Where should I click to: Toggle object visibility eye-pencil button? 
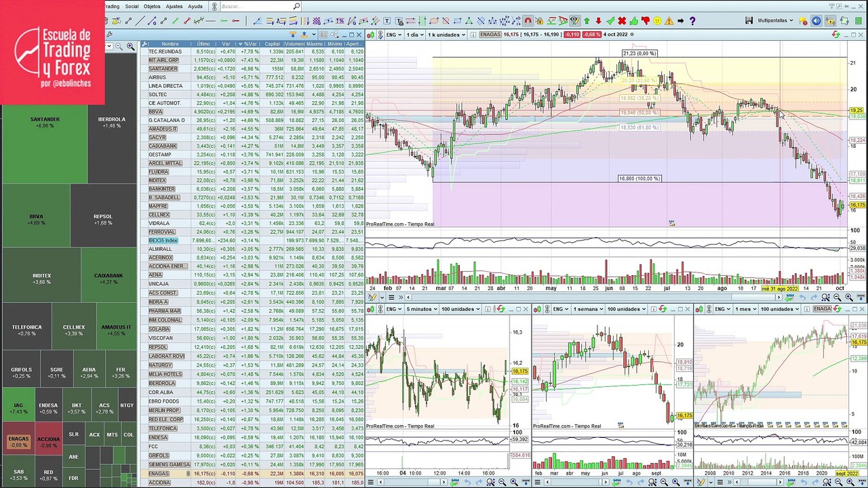tap(575, 21)
